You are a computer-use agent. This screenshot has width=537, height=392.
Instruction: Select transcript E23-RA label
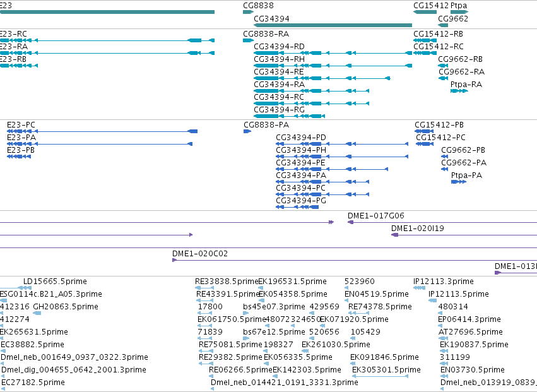point(14,47)
